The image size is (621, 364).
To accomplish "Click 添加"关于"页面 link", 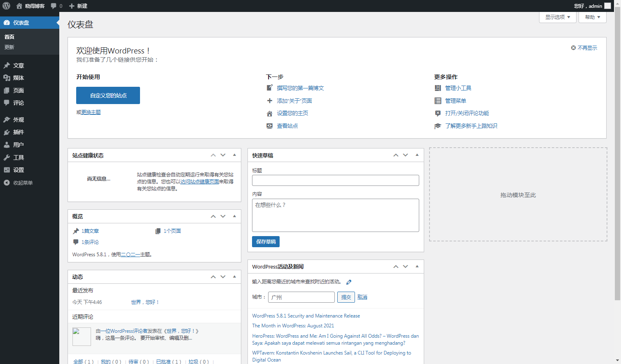I will click(294, 101).
